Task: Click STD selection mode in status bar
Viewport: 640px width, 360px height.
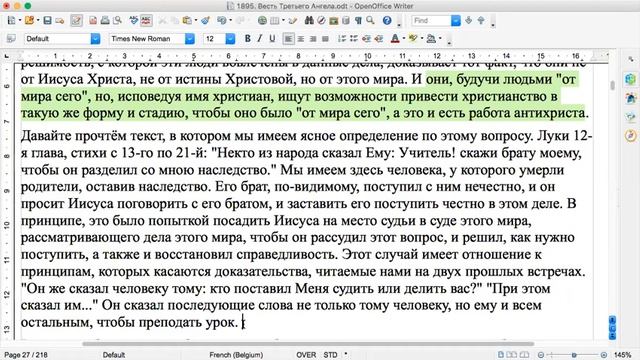Action: coord(330,355)
